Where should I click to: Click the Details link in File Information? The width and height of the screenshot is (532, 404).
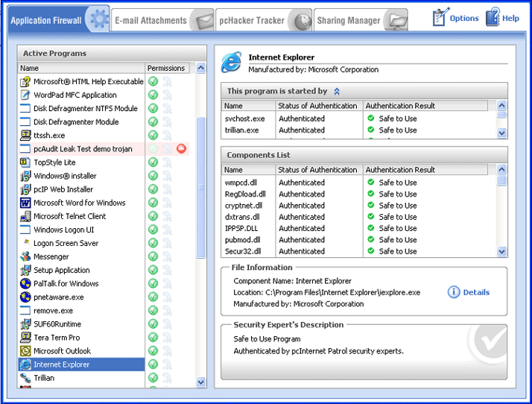[469, 292]
